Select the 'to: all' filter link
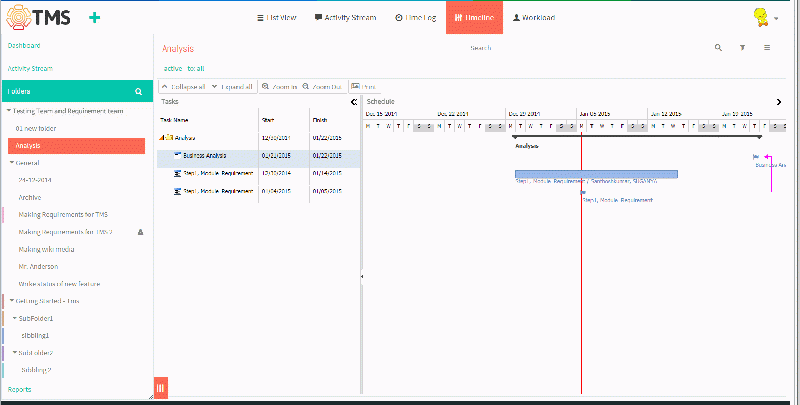This screenshot has height=405, width=800. click(196, 68)
